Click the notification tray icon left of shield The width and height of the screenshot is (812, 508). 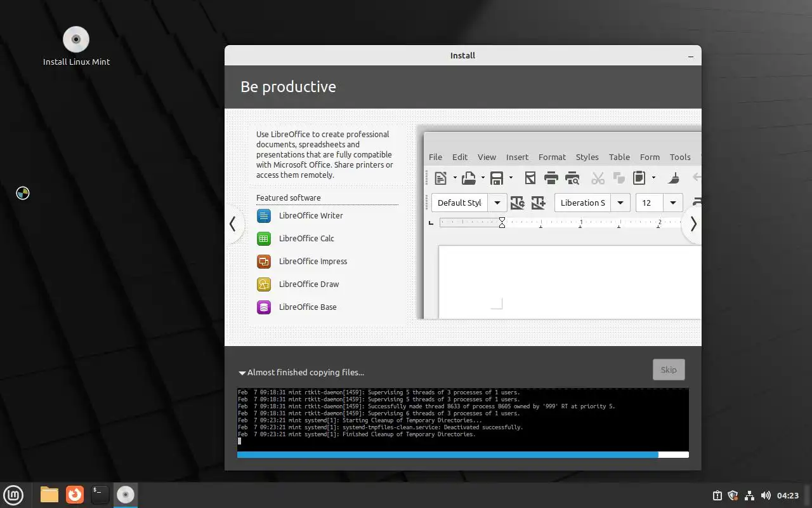pyautogui.click(x=717, y=495)
